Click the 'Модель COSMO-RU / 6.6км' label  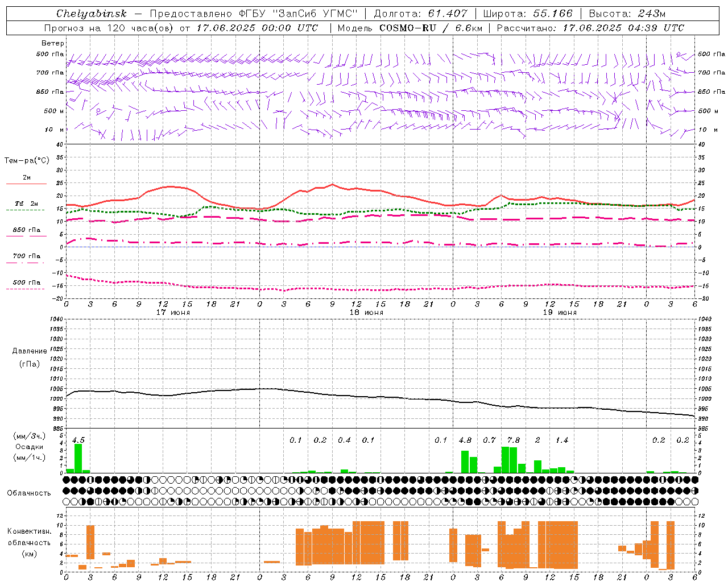coord(410,28)
